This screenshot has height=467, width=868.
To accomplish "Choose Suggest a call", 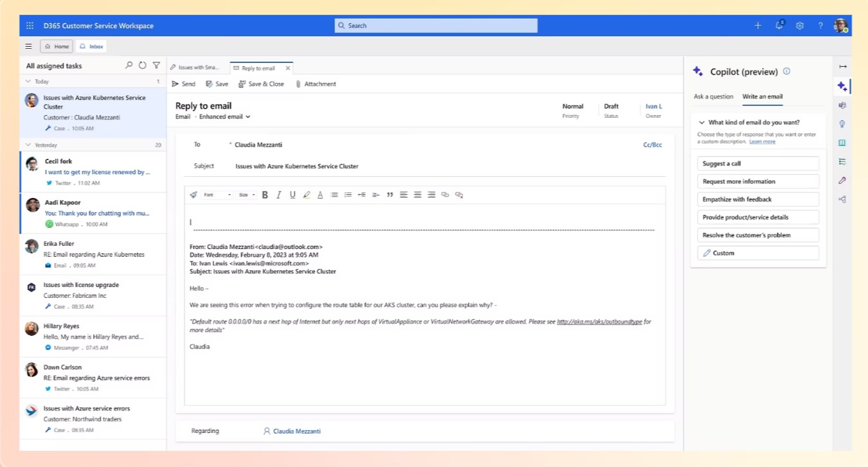I will point(758,163).
